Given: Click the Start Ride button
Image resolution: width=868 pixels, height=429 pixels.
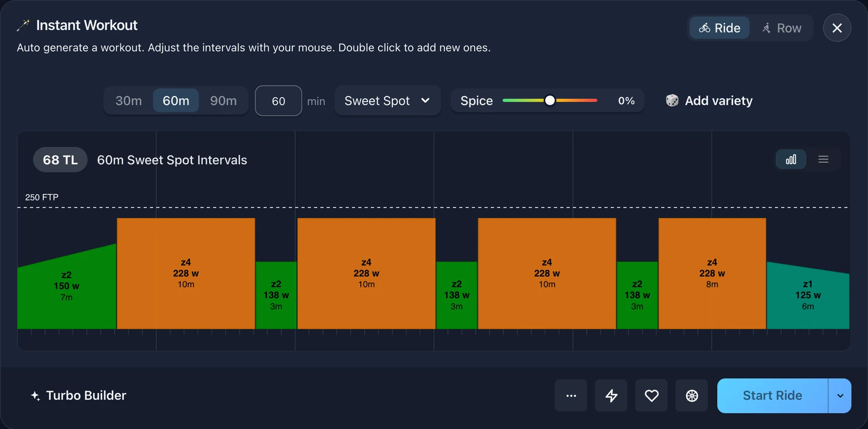Looking at the screenshot, I should click(773, 396).
